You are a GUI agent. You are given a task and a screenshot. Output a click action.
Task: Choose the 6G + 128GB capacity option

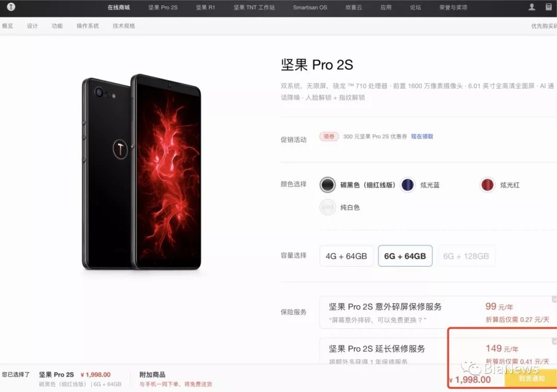466,256
